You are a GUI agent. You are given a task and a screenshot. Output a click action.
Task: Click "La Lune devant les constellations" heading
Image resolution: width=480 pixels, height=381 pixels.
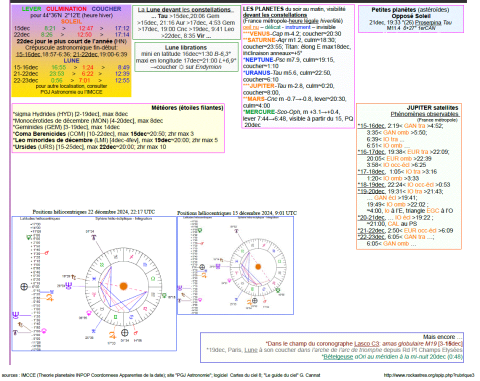point(184,10)
